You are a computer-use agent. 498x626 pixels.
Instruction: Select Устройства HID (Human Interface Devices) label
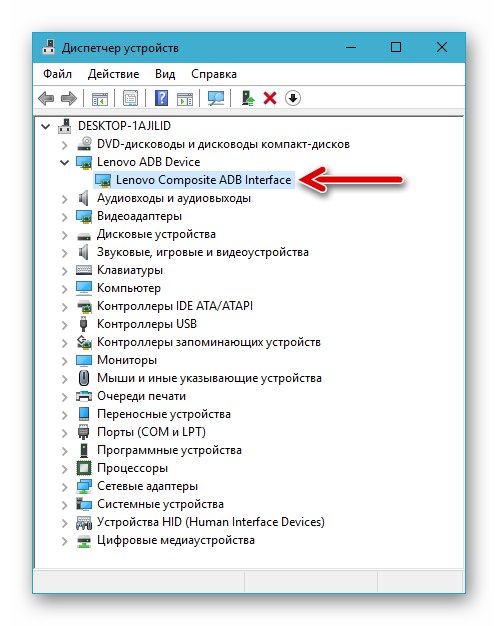pos(211,522)
